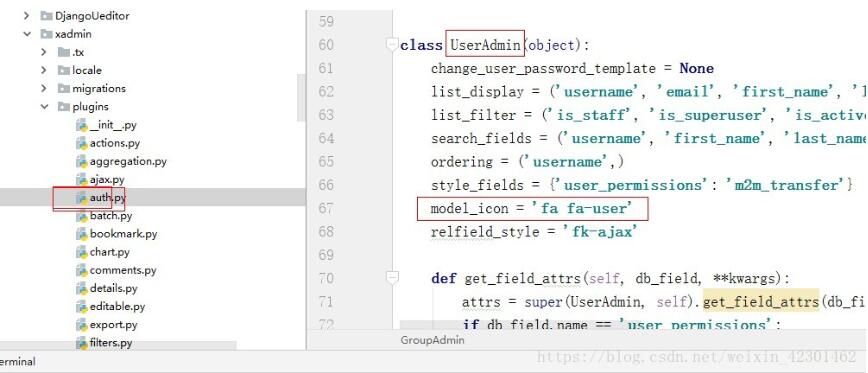Collapse the plugins folder chevron
868x373 pixels.
click(x=44, y=107)
